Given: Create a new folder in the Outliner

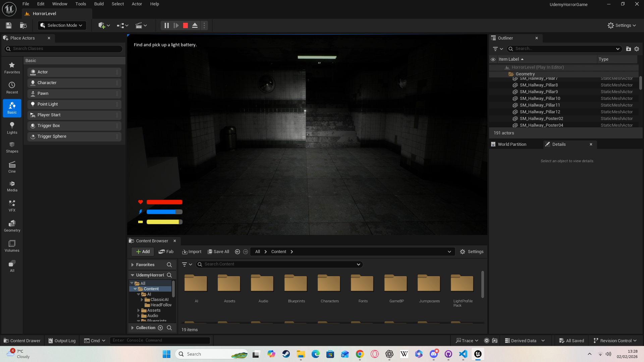Looking at the screenshot, I should [x=628, y=49].
